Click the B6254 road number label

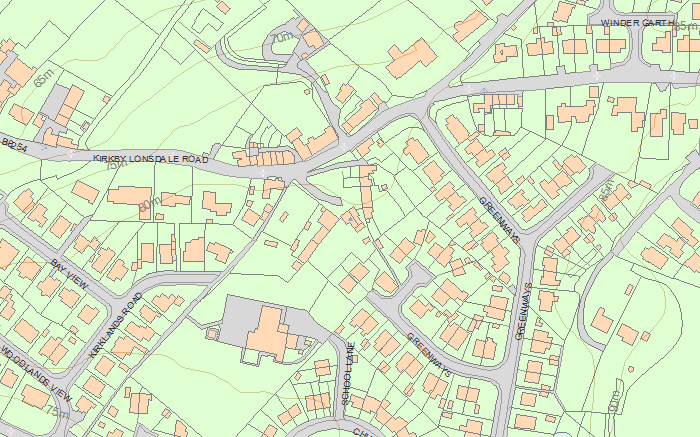pos(14,145)
